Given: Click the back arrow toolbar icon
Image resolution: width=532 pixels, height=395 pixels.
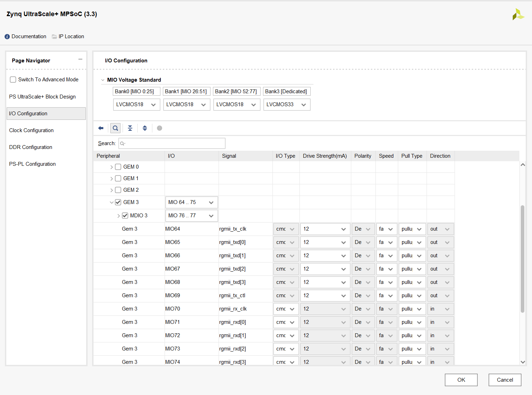Looking at the screenshot, I should point(101,128).
